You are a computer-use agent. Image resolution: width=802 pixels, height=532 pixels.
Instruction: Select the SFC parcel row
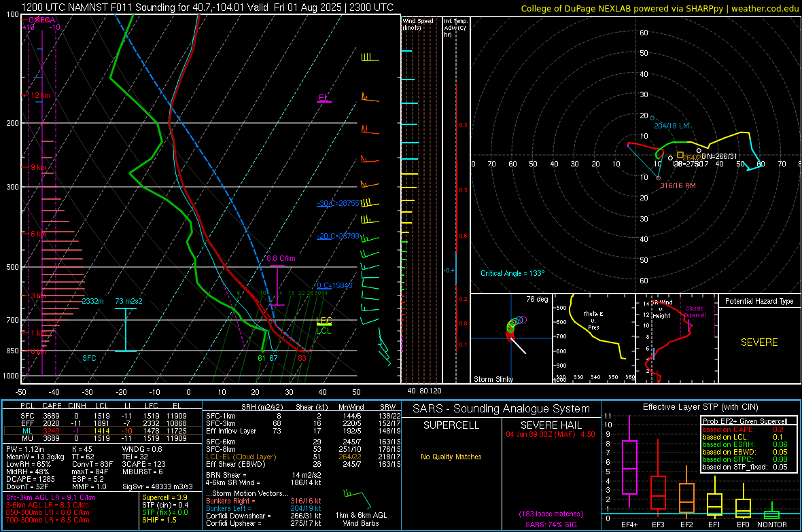pos(103,416)
